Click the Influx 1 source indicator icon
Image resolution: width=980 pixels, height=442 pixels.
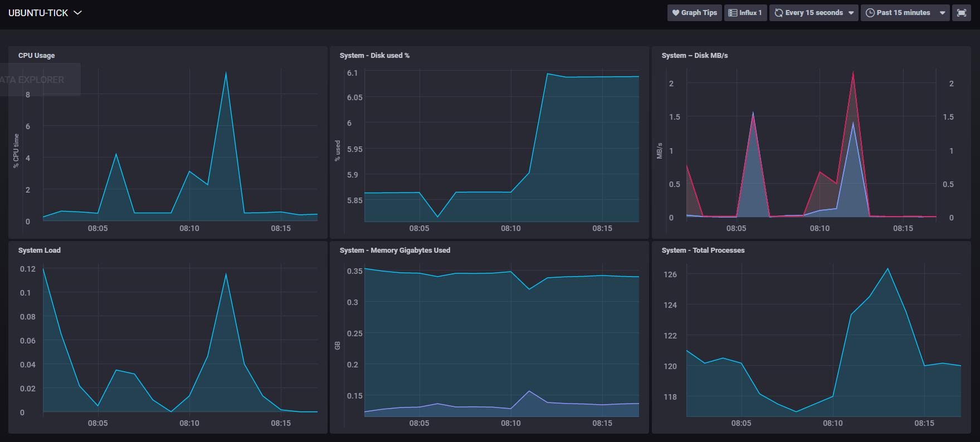click(745, 13)
